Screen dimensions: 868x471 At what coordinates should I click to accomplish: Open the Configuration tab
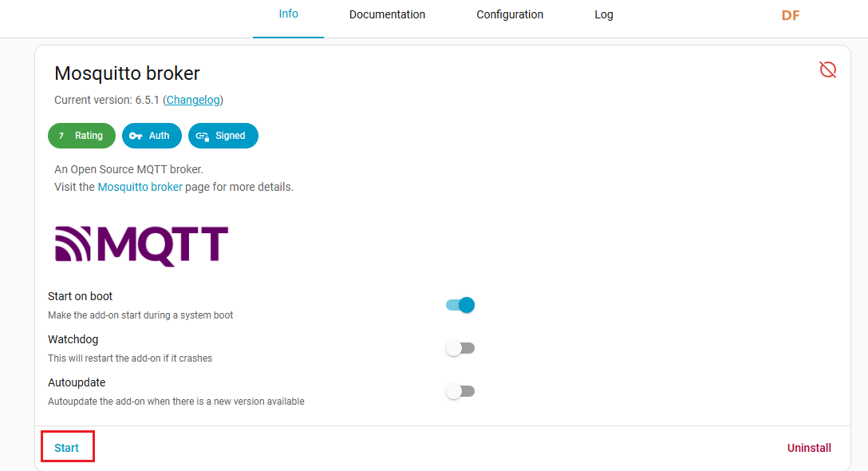[x=510, y=15]
